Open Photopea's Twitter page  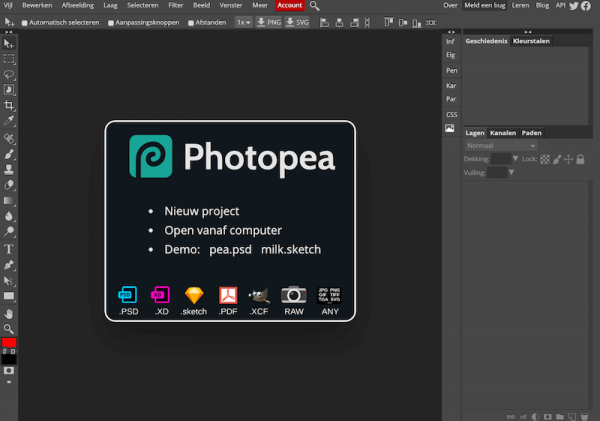574,6
